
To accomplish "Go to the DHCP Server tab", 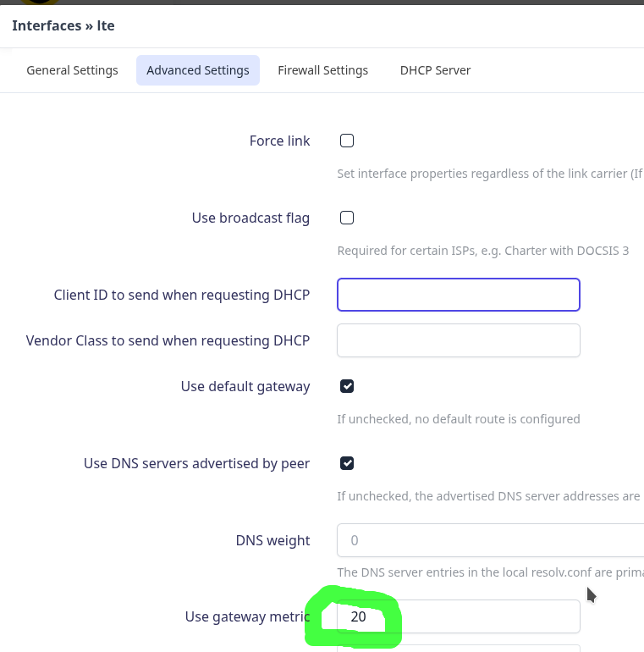I will tap(435, 70).
